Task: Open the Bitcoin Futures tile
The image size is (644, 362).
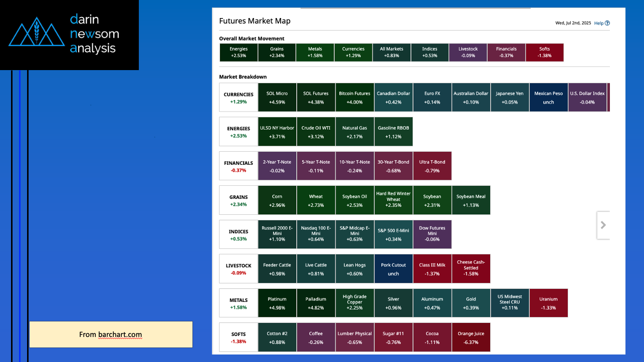Action: pos(354,97)
